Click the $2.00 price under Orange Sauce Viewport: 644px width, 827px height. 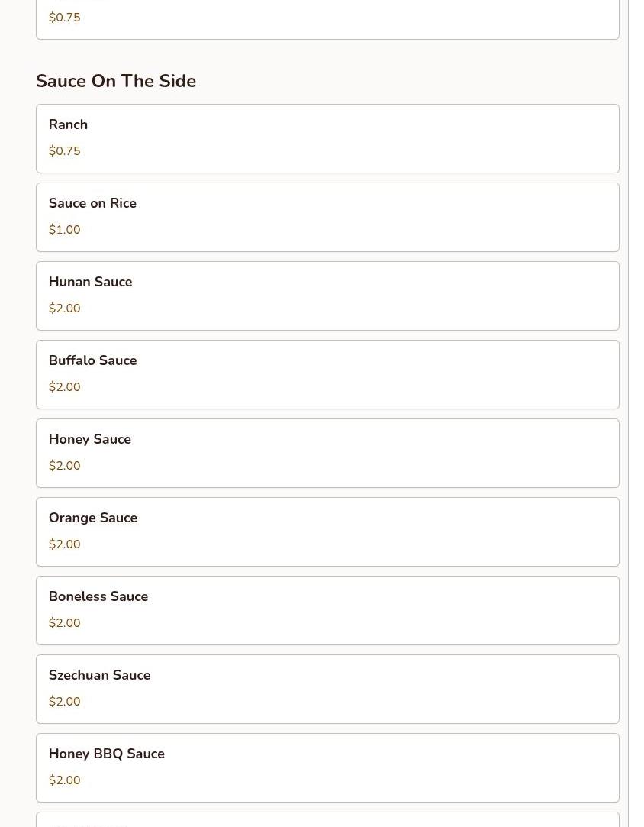[x=64, y=544]
